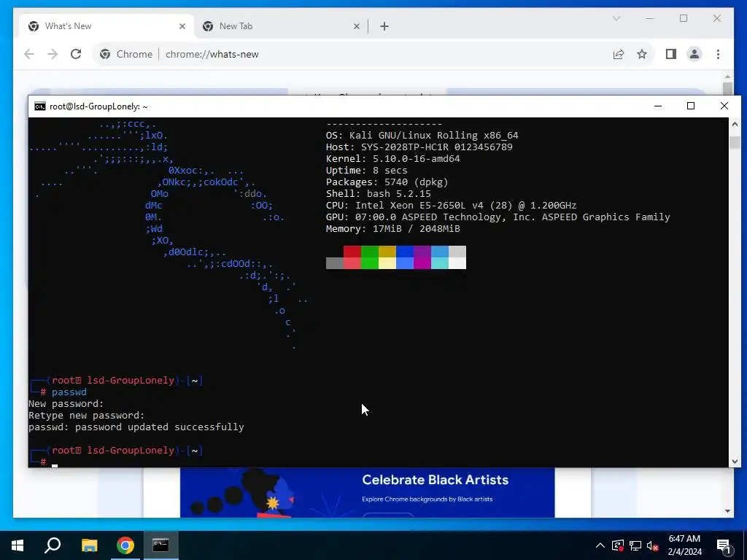747x560 pixels.
Task: Click the 'passwd' command text
Action: pos(69,392)
